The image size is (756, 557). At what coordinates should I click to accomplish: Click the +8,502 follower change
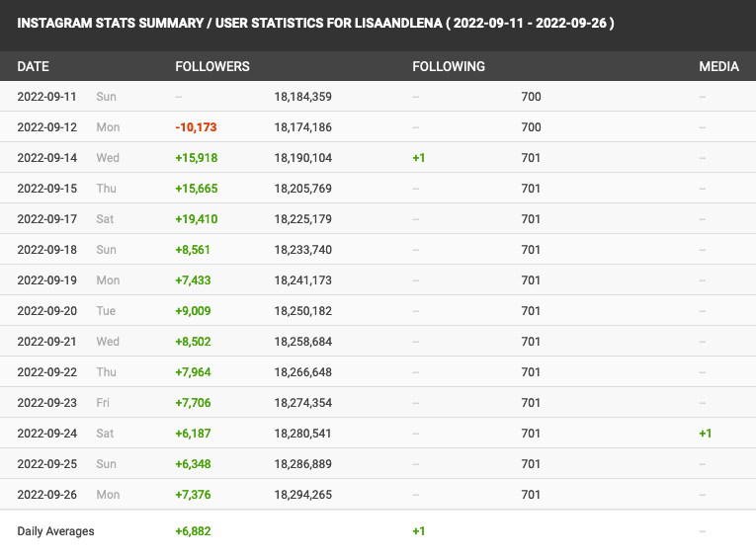coord(193,342)
